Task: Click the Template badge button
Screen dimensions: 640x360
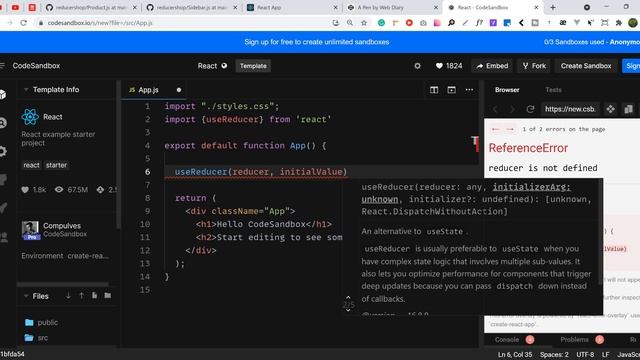Action: (253, 66)
